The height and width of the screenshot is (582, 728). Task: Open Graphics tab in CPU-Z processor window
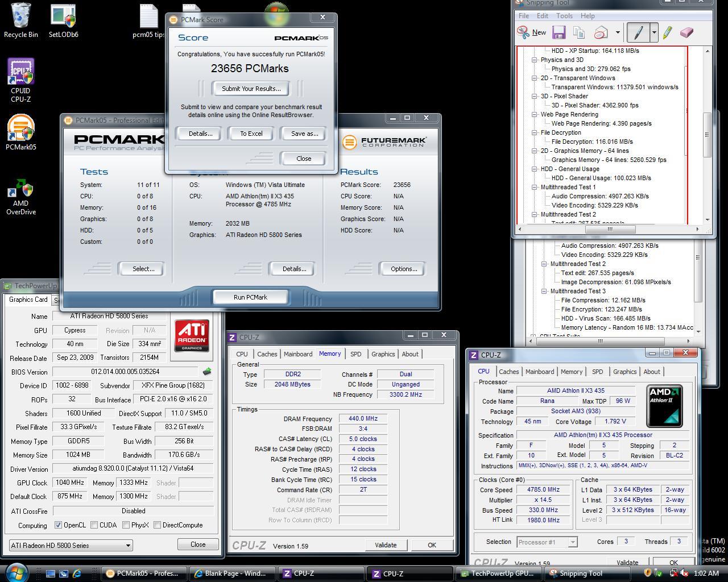tap(624, 372)
